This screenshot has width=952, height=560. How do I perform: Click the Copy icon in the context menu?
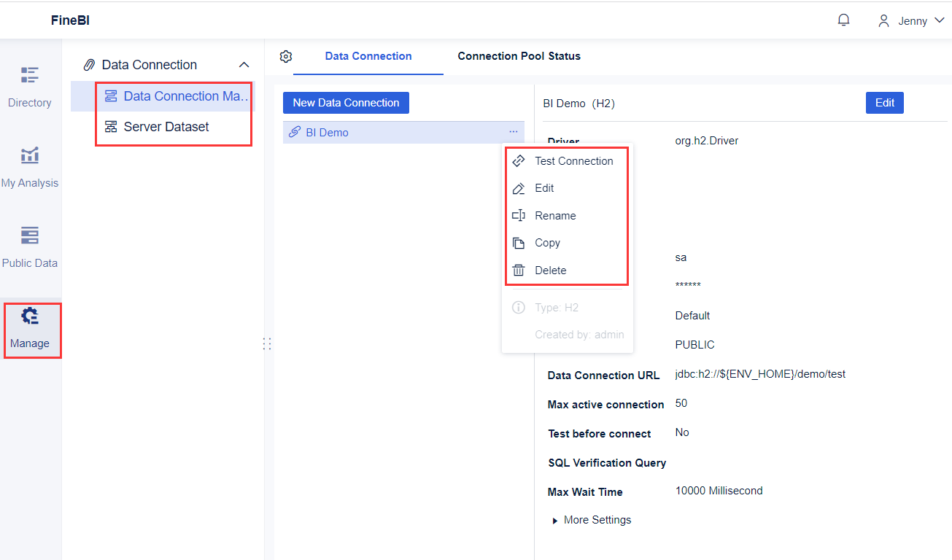[x=518, y=242]
